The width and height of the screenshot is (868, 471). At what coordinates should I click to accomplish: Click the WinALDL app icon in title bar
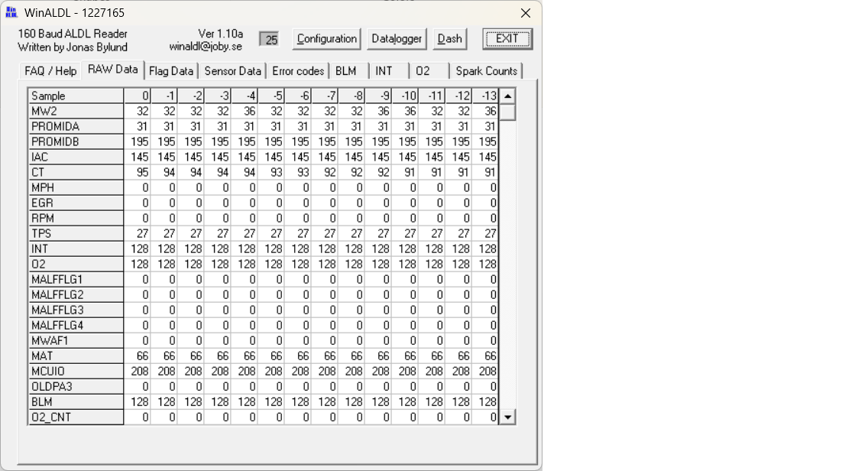point(11,13)
